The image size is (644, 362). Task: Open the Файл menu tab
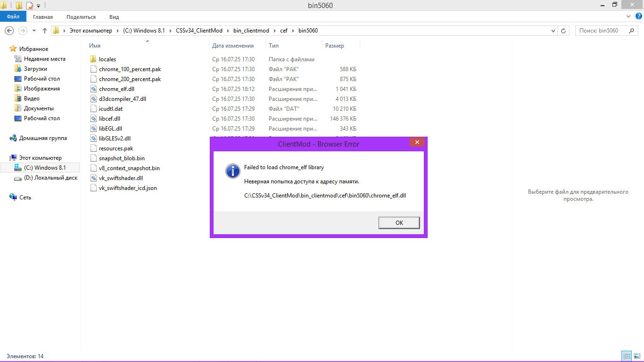click(x=13, y=17)
